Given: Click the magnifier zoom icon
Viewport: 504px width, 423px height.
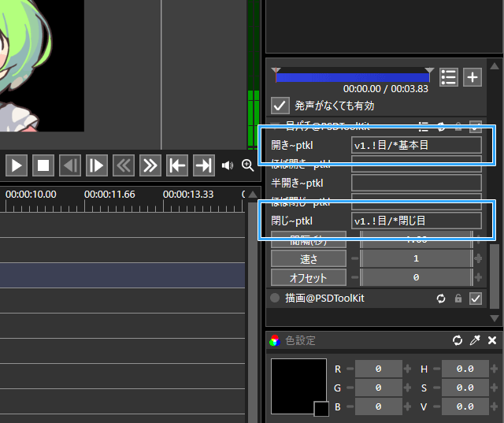Looking at the screenshot, I should coord(248,165).
